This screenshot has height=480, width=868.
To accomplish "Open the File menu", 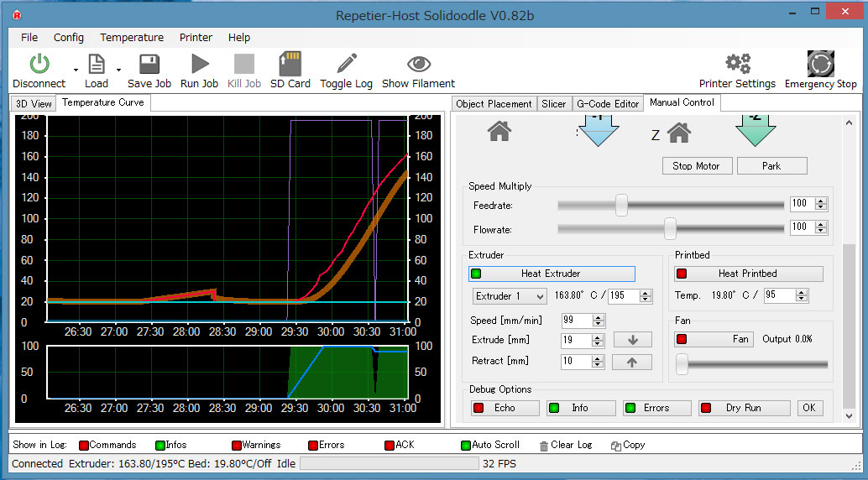I will click(29, 38).
